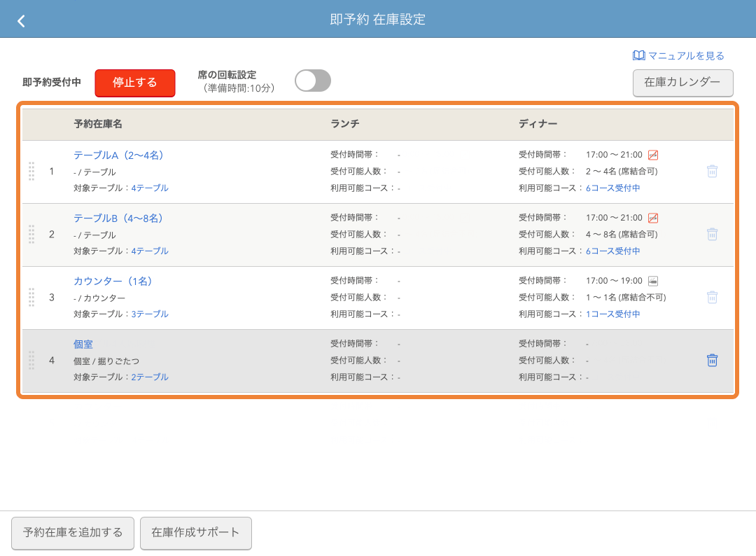
Task: Click the back chevron in the header
Action: (21, 20)
